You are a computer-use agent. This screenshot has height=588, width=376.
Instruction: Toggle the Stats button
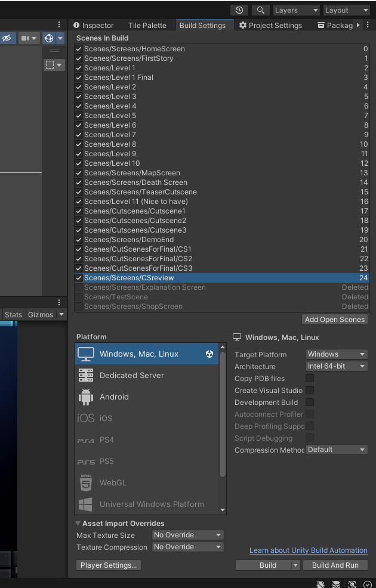tap(14, 315)
